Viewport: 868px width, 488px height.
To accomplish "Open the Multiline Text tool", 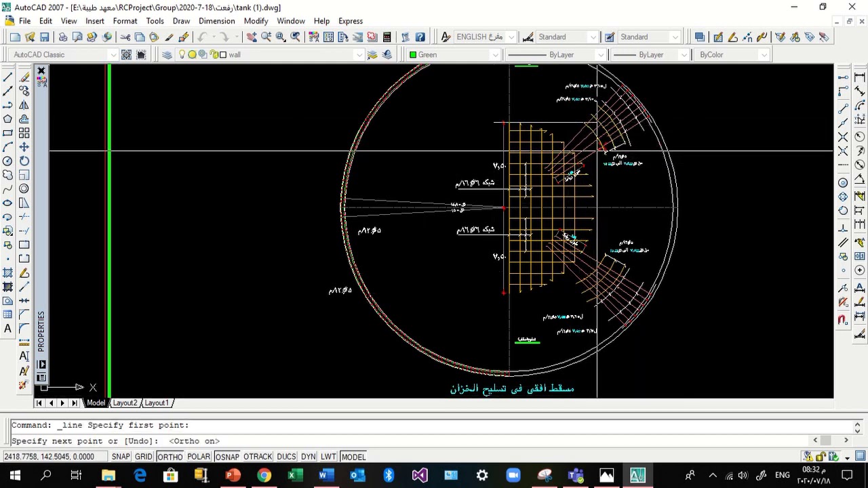I will [7, 329].
